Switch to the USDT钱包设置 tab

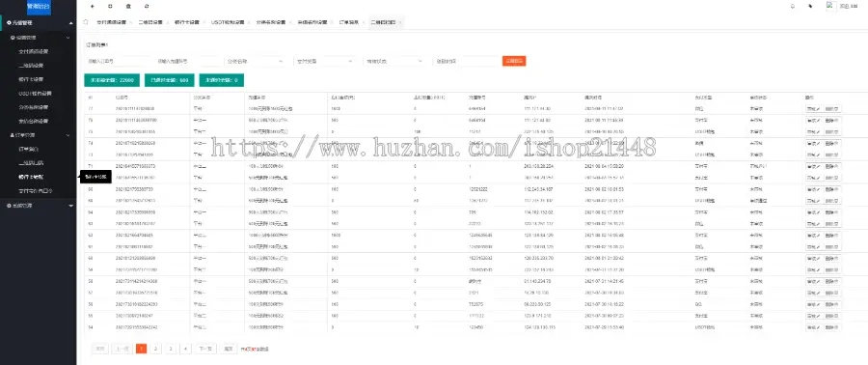pos(227,23)
